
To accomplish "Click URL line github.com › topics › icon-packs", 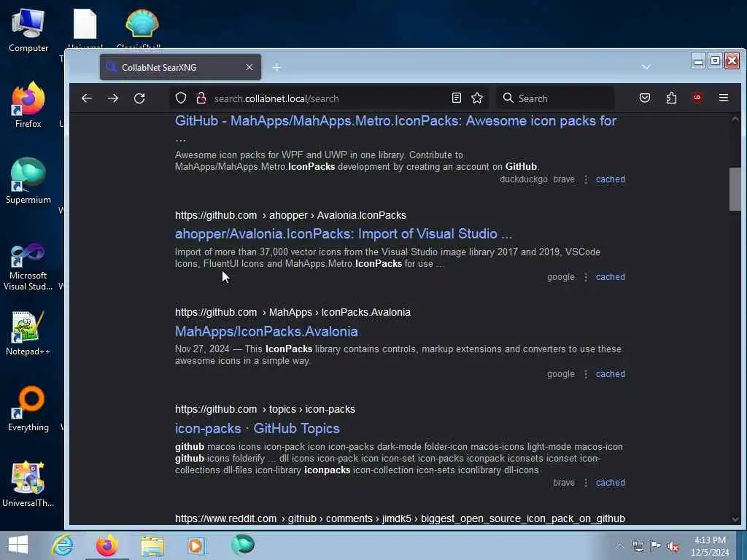I will [x=265, y=410].
